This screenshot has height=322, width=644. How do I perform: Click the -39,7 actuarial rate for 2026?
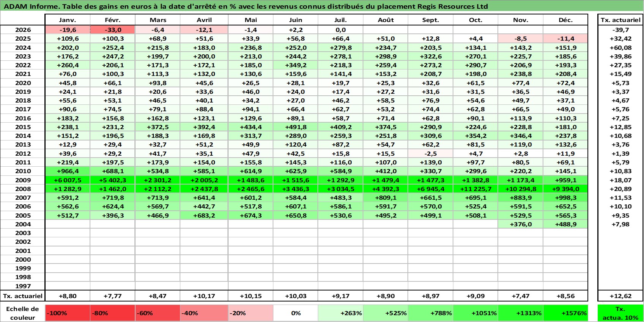pyautogui.click(x=620, y=30)
